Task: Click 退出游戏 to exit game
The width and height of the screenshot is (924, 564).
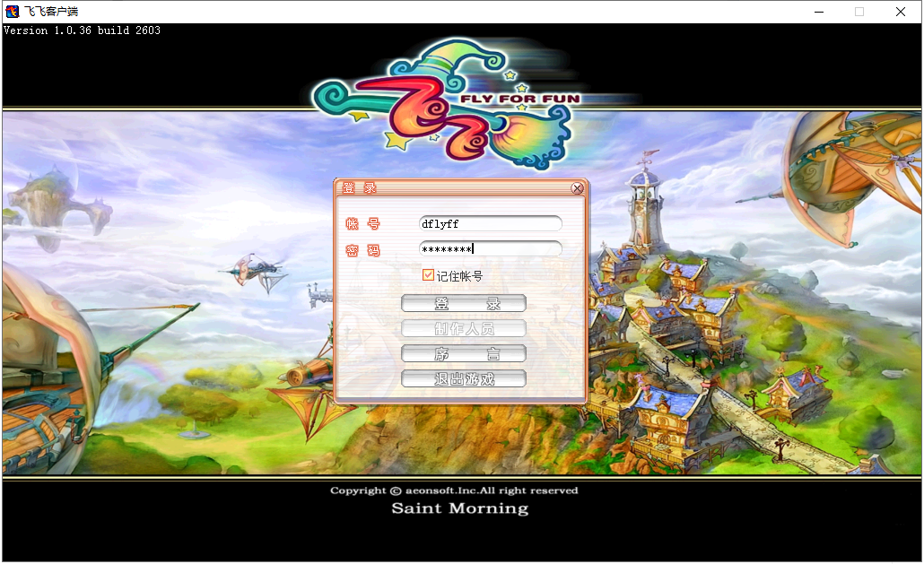Action: point(463,379)
